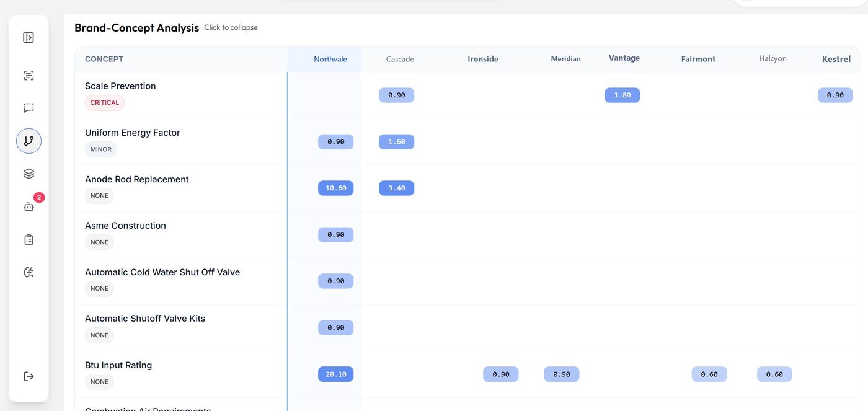
Task: Click NONE badge under Automatic Cold Water Shut Off Valve
Action: [99, 289]
